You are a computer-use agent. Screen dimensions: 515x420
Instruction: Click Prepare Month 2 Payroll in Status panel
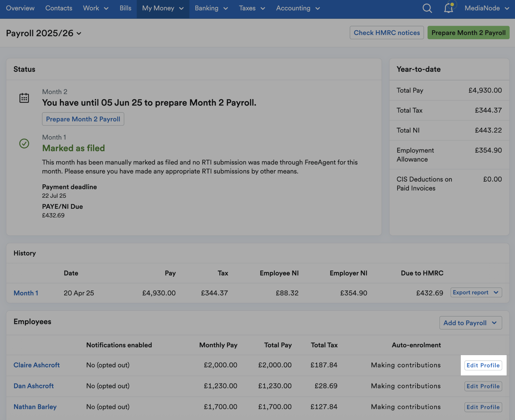[x=83, y=119]
